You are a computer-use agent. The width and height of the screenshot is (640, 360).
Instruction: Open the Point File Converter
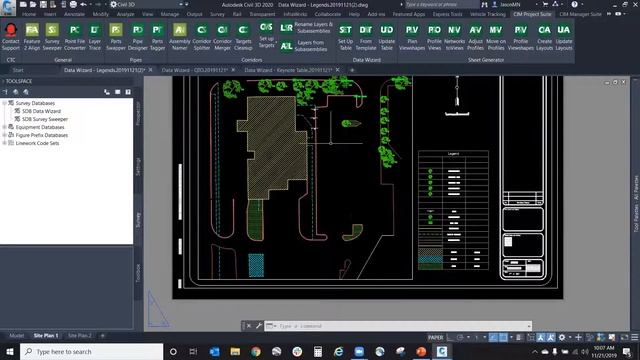click(75, 37)
